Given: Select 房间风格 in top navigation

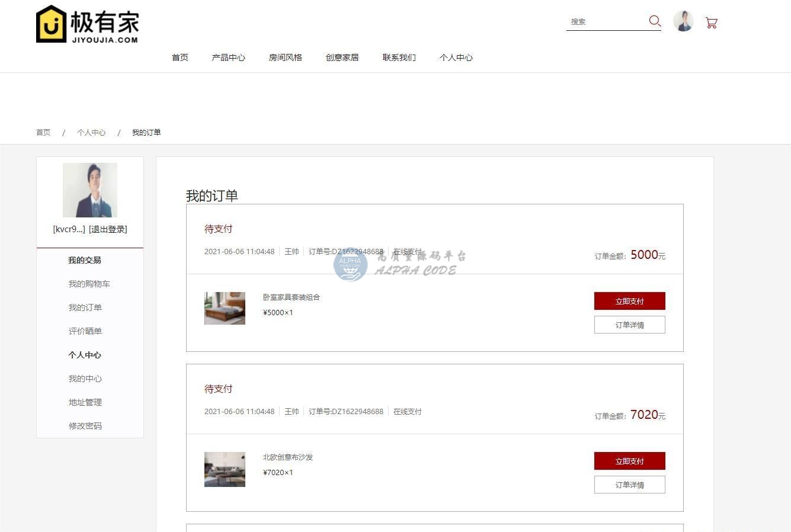Looking at the screenshot, I should point(286,57).
